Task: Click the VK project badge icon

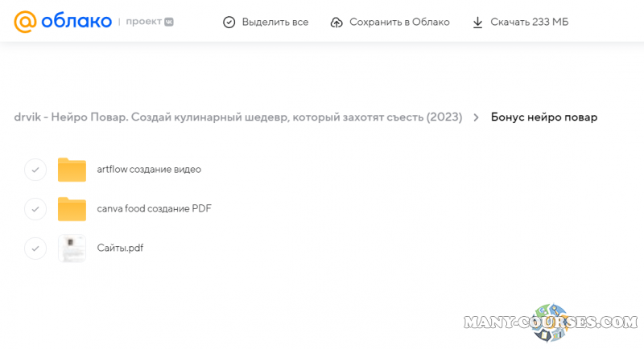Action: [x=168, y=23]
